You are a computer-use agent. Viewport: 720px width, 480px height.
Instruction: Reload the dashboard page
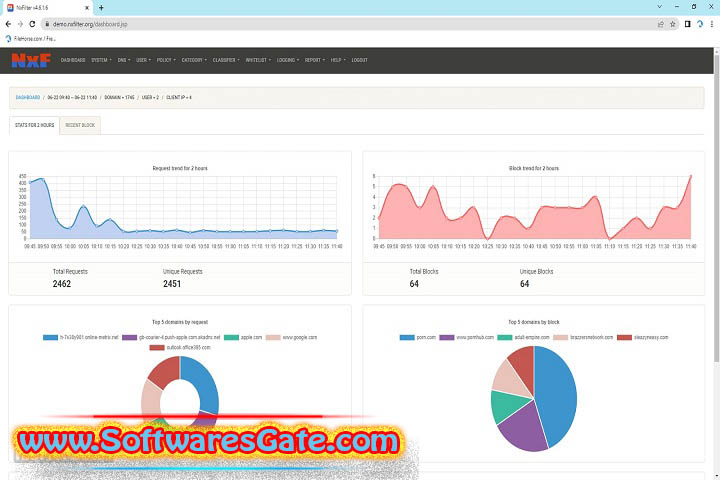coord(32,24)
